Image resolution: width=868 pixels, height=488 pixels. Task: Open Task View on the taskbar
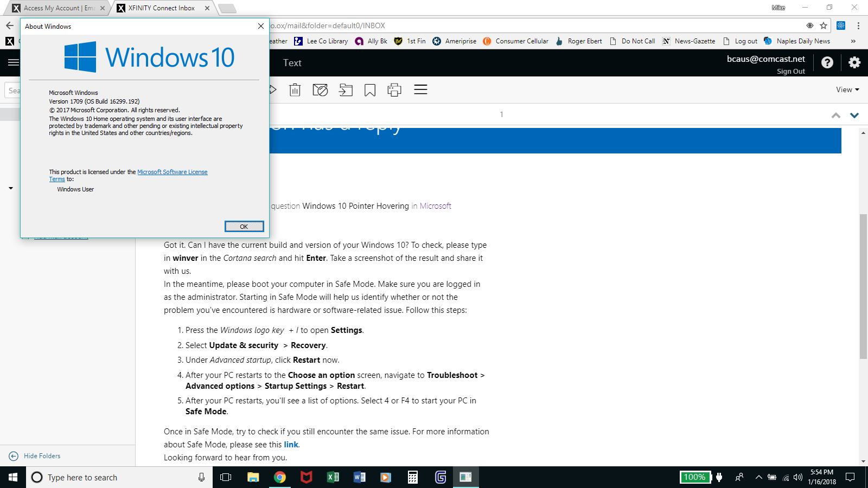[226, 477]
